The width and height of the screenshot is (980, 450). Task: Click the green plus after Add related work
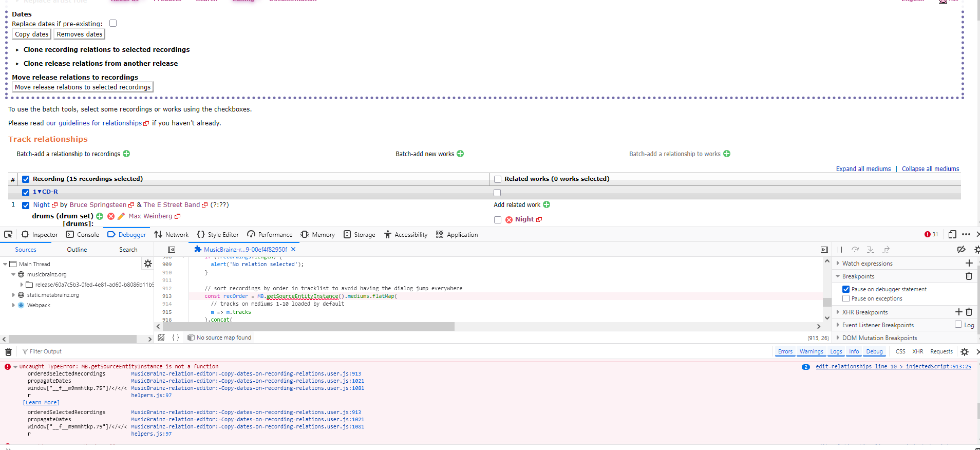click(x=546, y=204)
